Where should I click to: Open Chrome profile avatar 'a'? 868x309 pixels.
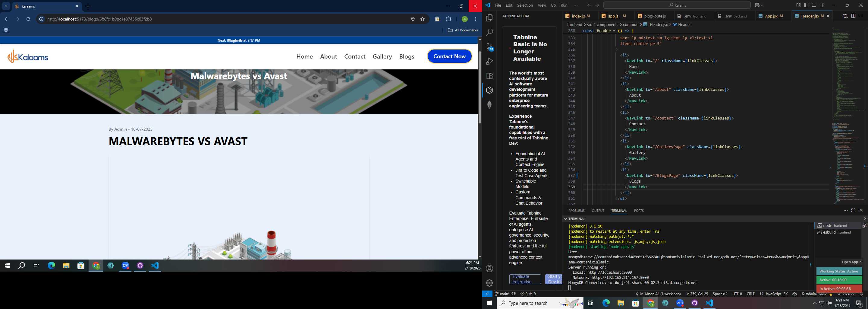point(465,19)
